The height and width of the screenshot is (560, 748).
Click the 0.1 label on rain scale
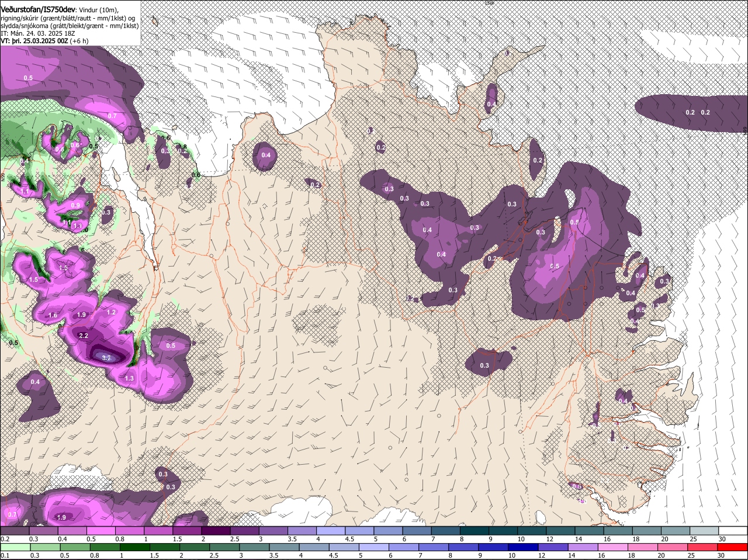5,555
